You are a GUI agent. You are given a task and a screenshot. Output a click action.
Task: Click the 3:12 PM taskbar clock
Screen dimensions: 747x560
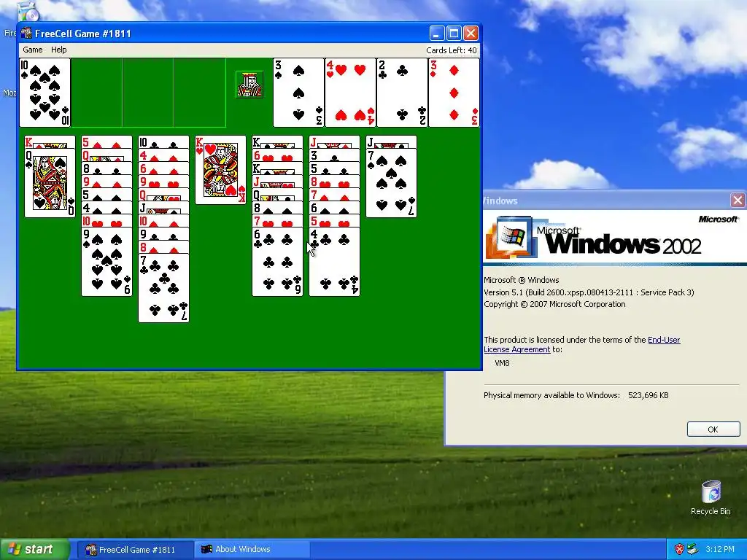pyautogui.click(x=720, y=550)
